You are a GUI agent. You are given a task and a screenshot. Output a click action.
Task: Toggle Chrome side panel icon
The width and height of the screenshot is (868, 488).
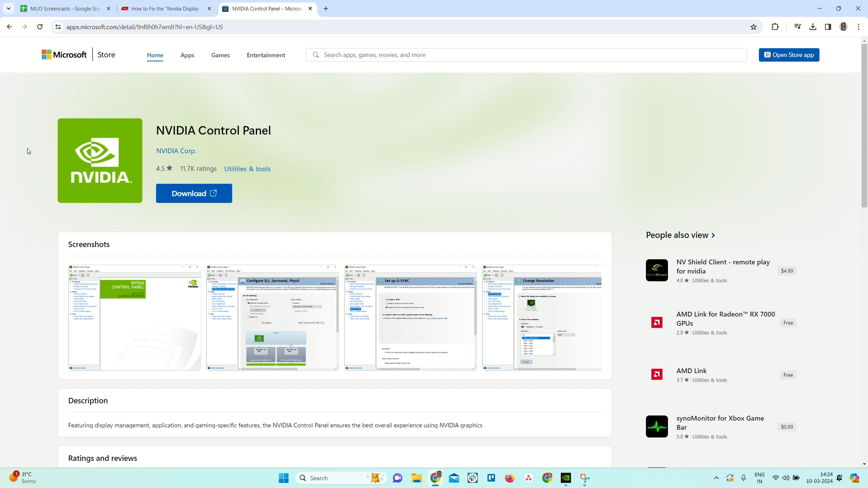tap(828, 27)
